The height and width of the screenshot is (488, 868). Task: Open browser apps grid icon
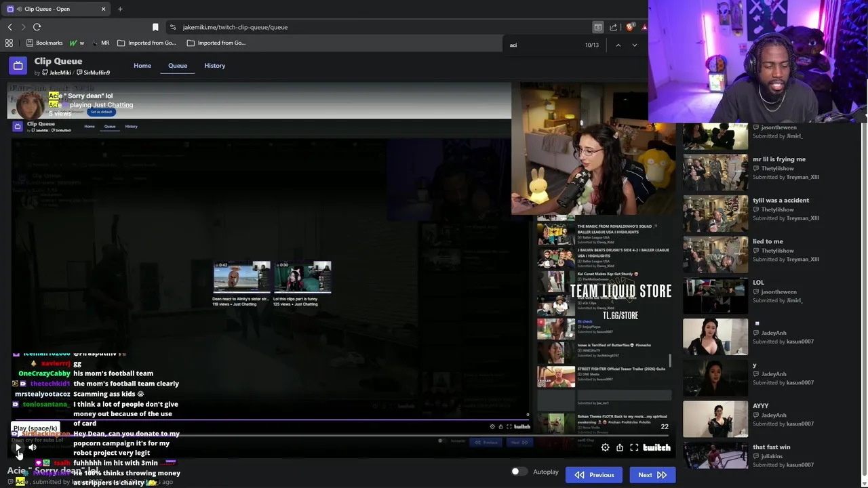pos(9,43)
